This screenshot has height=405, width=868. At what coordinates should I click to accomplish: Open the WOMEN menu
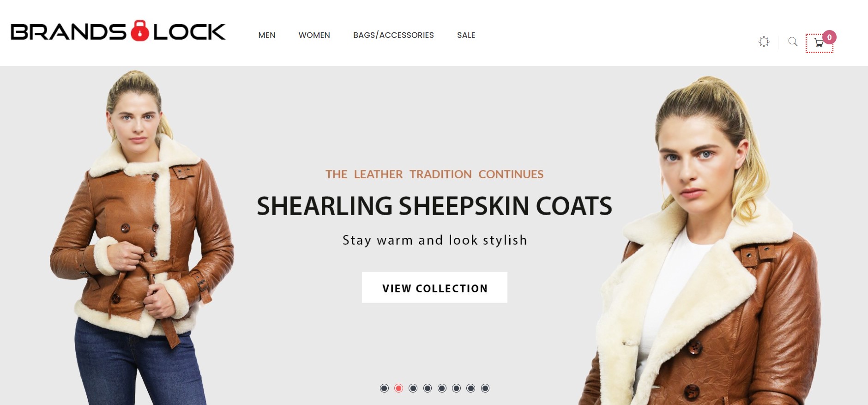pos(314,35)
